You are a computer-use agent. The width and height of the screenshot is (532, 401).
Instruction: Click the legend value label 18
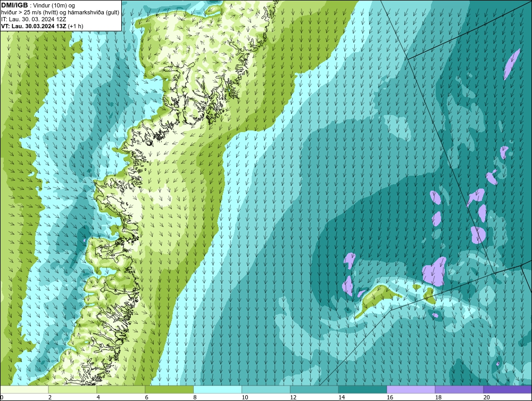(438, 397)
